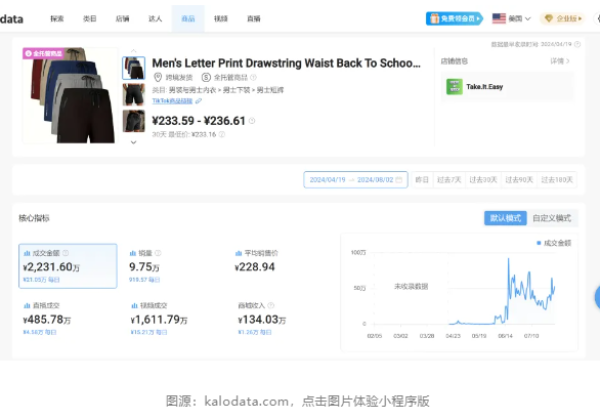This screenshot has width=600, height=420.
Task: Select the 过去7天 range button
Action: pos(449,180)
